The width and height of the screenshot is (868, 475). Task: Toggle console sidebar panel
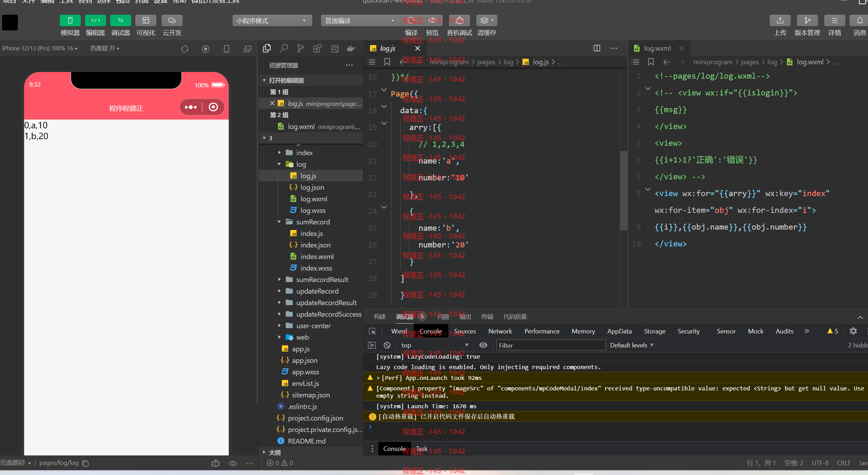[372, 345]
